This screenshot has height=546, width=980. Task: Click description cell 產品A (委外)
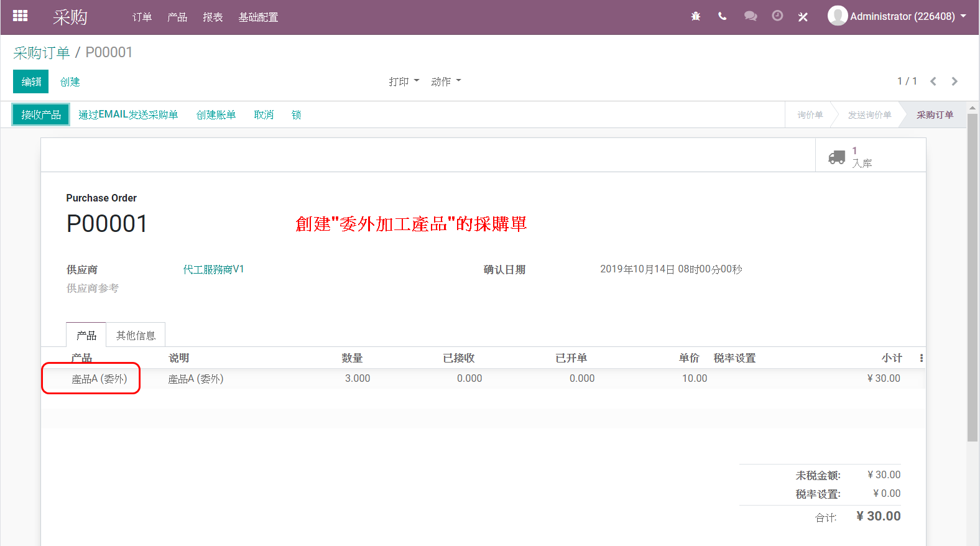pyautogui.click(x=196, y=379)
